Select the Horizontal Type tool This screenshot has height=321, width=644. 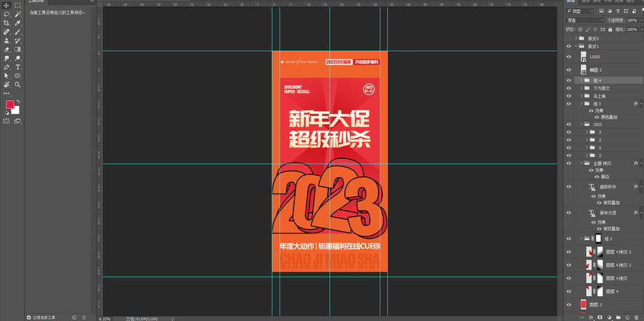tap(18, 67)
